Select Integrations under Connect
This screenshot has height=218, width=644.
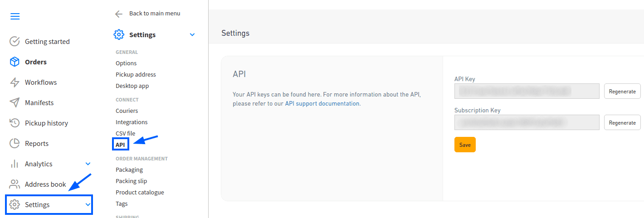[132, 122]
